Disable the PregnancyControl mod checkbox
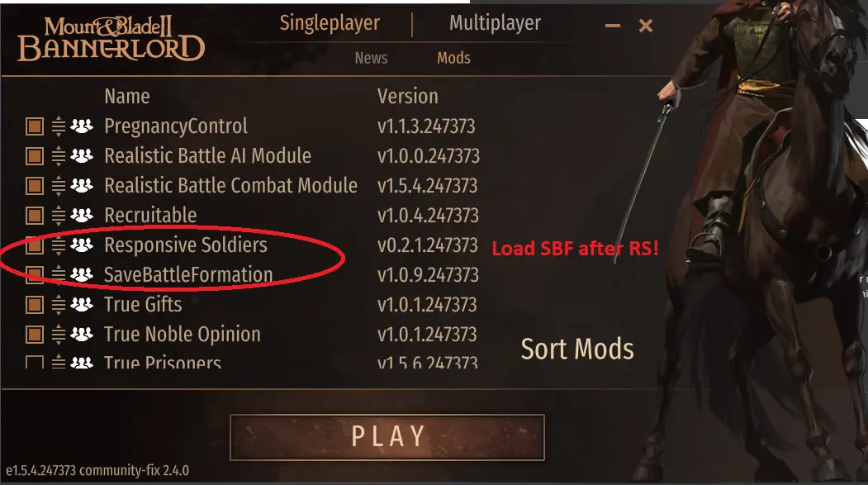The width and height of the screenshot is (868, 485). pos(35,126)
